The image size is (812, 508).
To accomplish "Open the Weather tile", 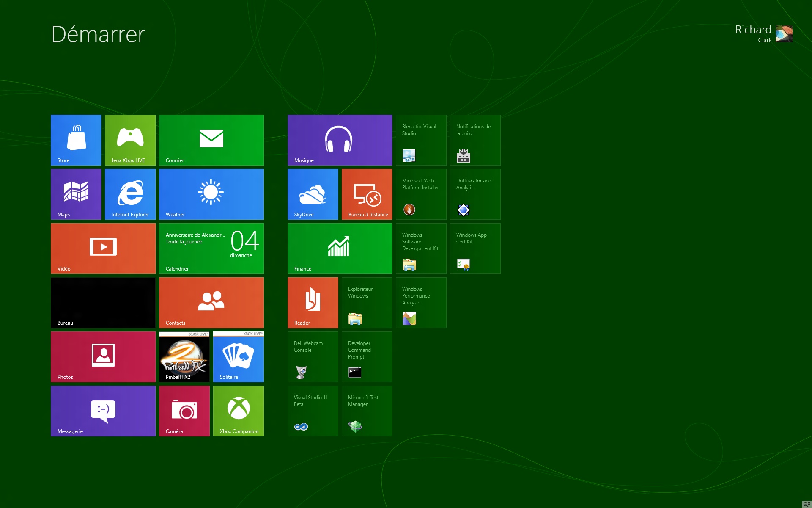I will point(211,194).
